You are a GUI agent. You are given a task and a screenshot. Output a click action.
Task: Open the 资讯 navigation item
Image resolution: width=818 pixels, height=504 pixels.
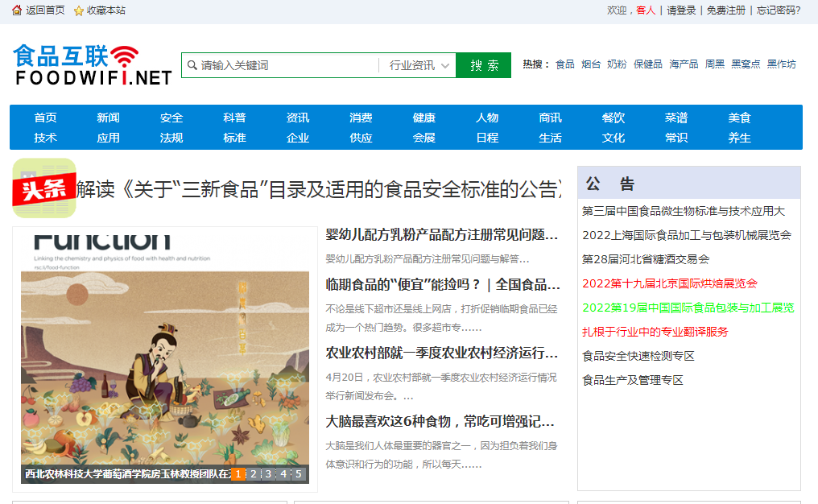point(297,118)
